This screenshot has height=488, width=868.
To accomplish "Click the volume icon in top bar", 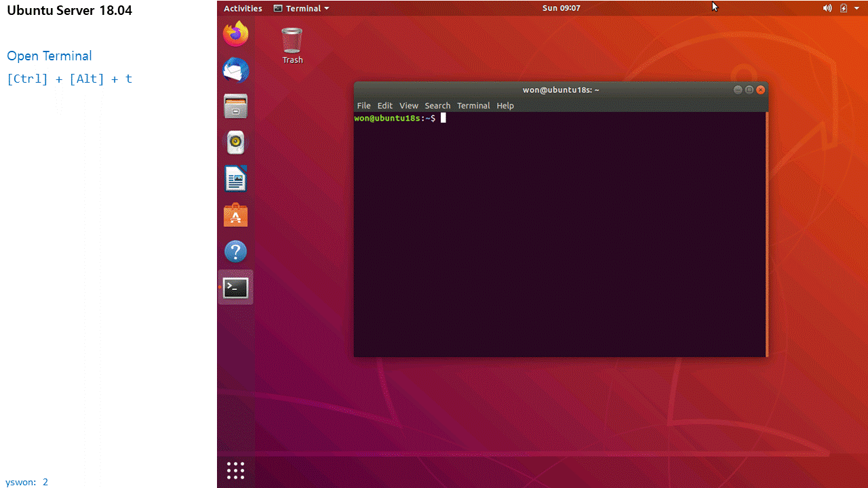I will pyautogui.click(x=827, y=8).
